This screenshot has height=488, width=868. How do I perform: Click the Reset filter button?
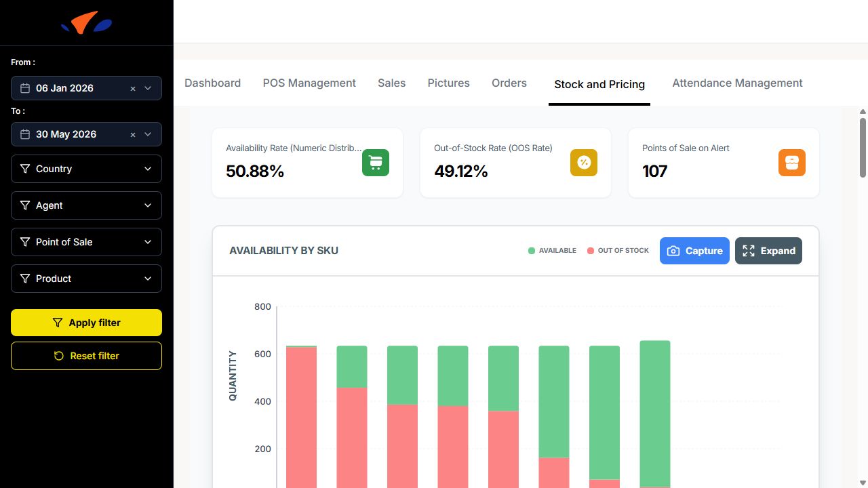(x=86, y=356)
